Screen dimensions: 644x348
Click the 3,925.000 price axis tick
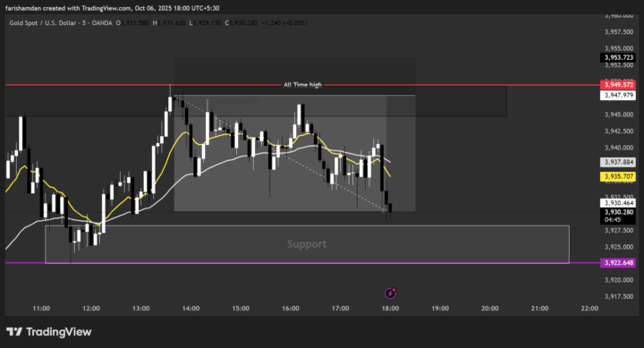point(619,247)
